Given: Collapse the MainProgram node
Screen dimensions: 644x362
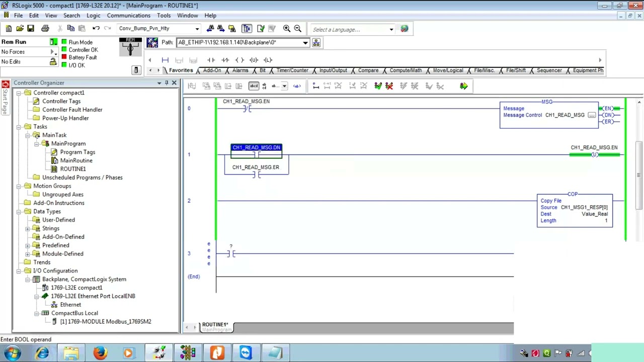Looking at the screenshot, I should pyautogui.click(x=37, y=144).
